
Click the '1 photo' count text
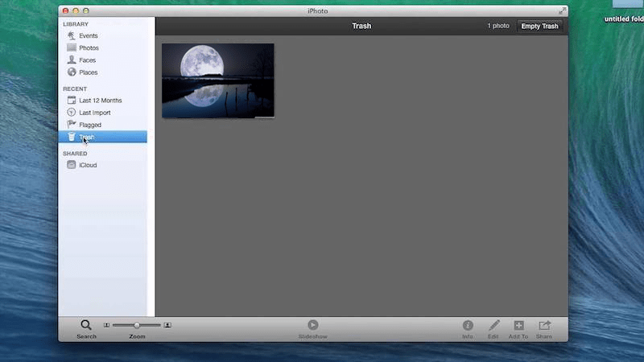click(498, 26)
